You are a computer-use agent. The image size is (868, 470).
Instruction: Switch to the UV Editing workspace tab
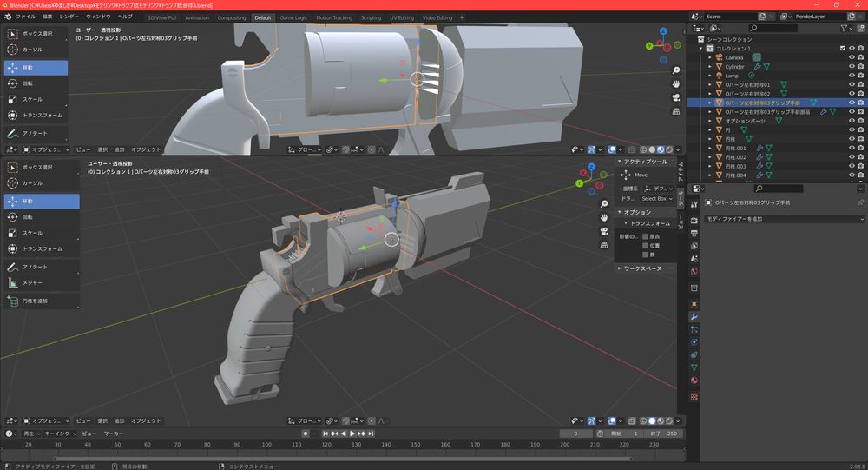[x=401, y=17]
